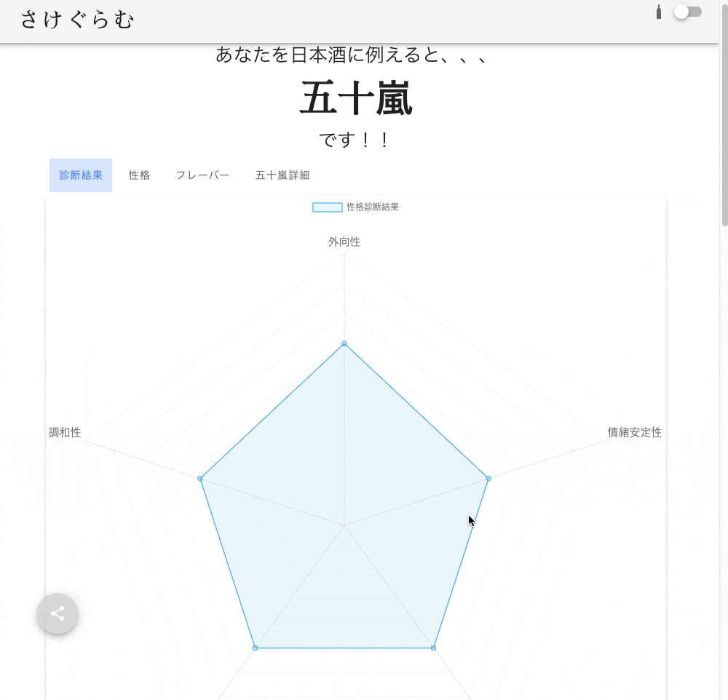Click the 情緒安定性 data point on the radar chart
This screenshot has width=728, height=700.
pos(488,479)
